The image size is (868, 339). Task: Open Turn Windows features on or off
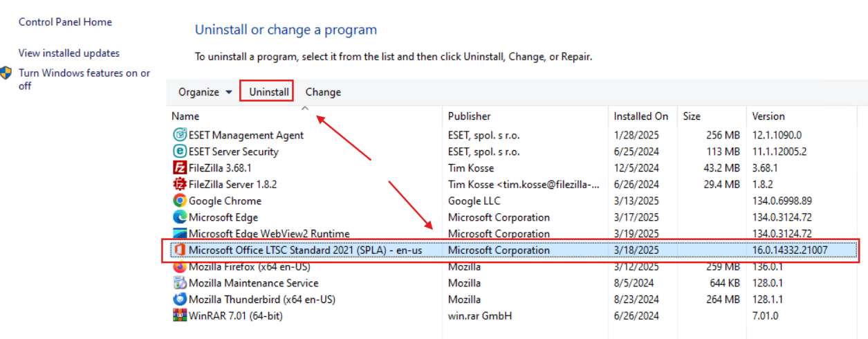[x=84, y=80]
